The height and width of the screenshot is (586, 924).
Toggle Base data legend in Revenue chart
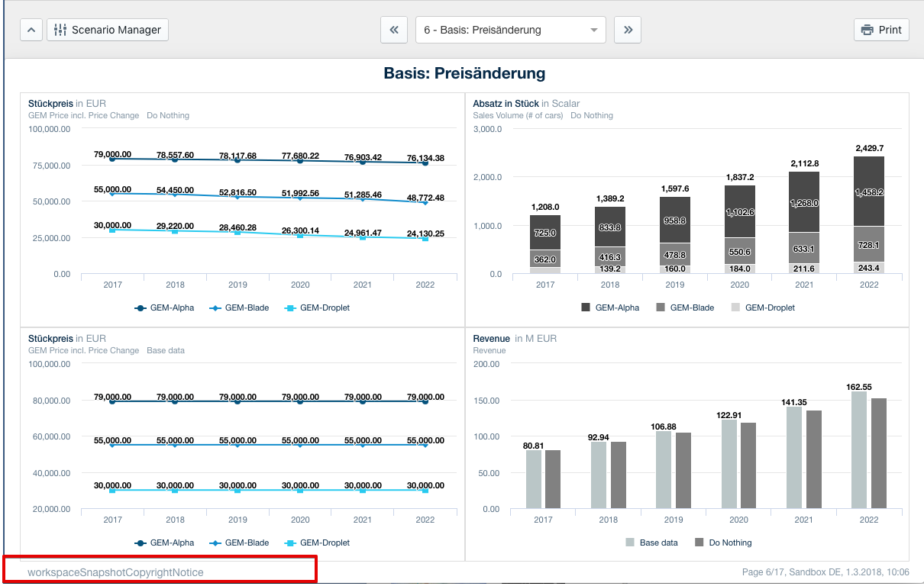651,543
